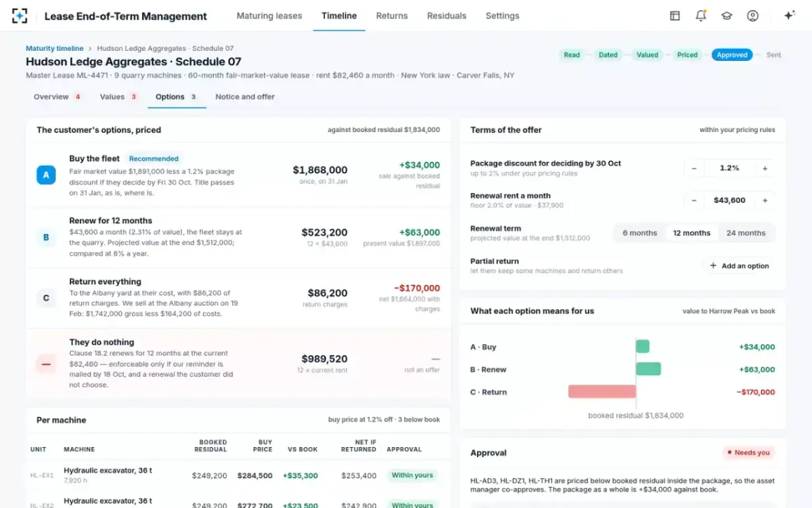Click the −$170,000 value in option C row
Screen dimensions: 812x508
(x=417, y=288)
